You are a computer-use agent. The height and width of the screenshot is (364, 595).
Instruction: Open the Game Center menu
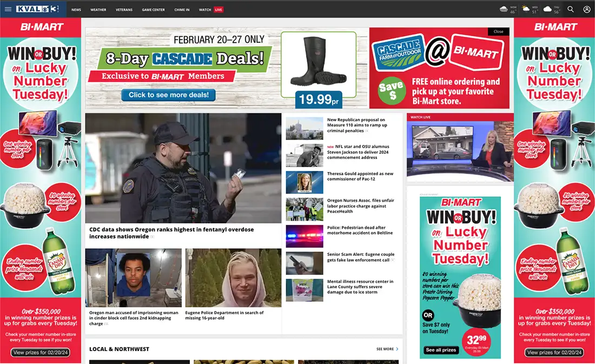pyautogui.click(x=153, y=10)
